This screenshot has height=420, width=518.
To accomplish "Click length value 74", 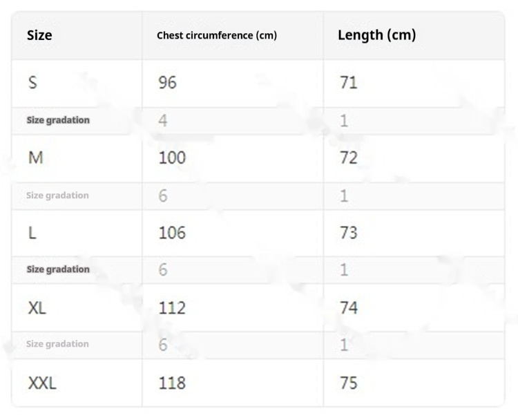I will (349, 308).
